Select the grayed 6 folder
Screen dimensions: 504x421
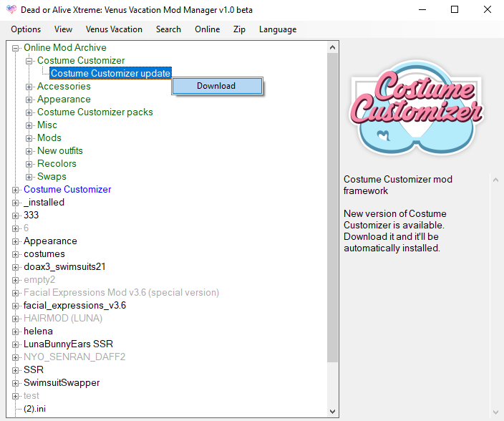[x=26, y=228]
